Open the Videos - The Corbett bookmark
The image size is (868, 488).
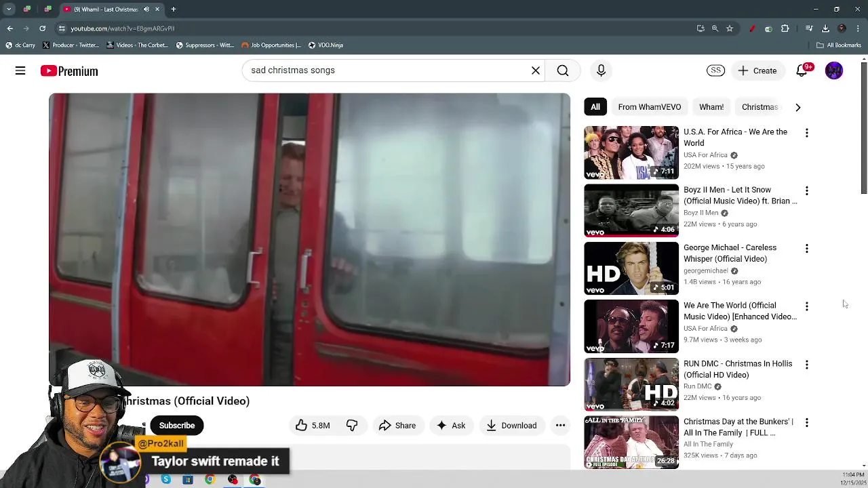tap(138, 45)
